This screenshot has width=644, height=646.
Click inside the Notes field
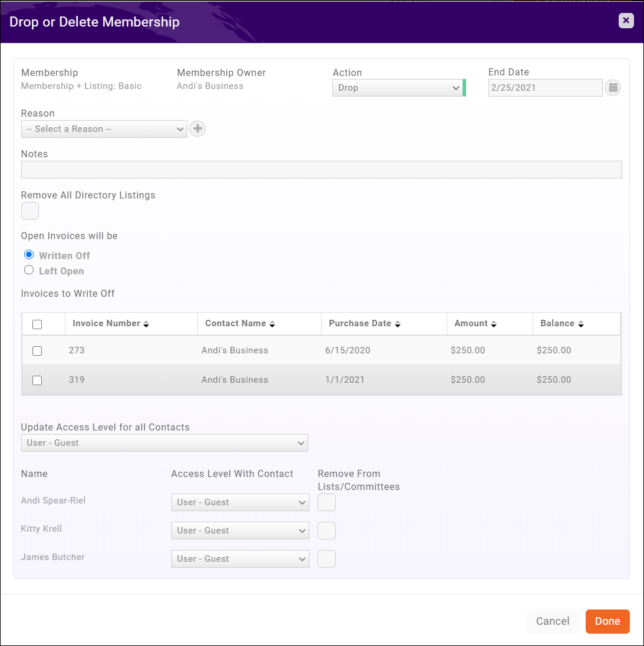click(x=322, y=170)
